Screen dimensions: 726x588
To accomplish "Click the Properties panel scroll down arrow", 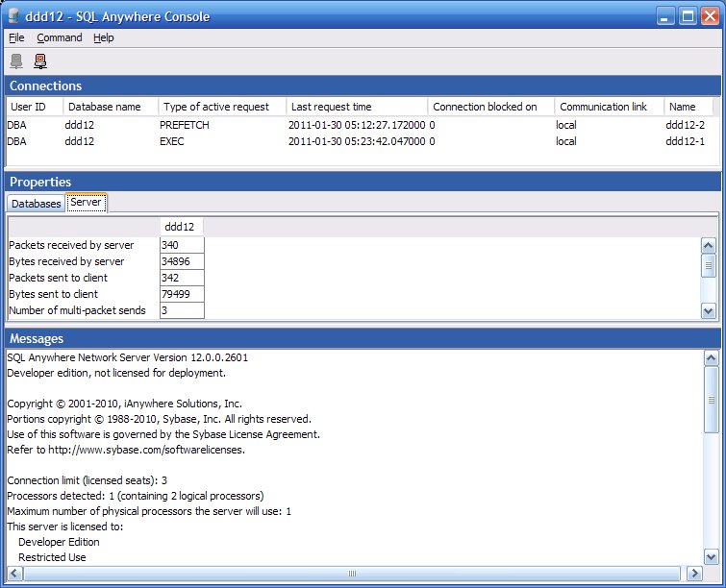I will coord(709,311).
